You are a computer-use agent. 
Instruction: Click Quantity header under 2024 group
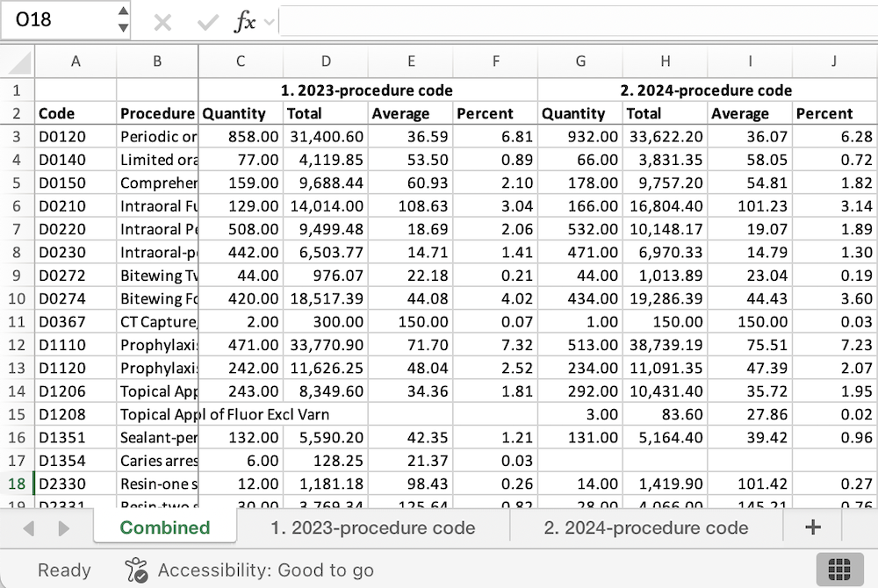[x=580, y=113]
